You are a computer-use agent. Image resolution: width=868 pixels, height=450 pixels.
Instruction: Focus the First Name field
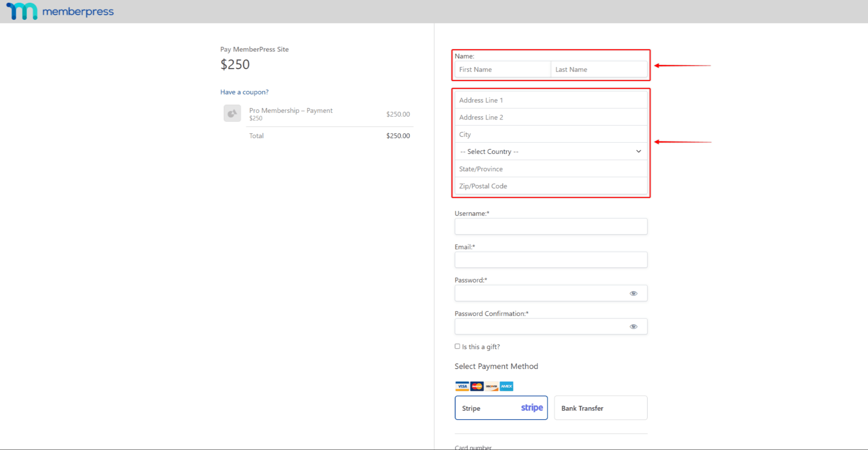point(502,70)
